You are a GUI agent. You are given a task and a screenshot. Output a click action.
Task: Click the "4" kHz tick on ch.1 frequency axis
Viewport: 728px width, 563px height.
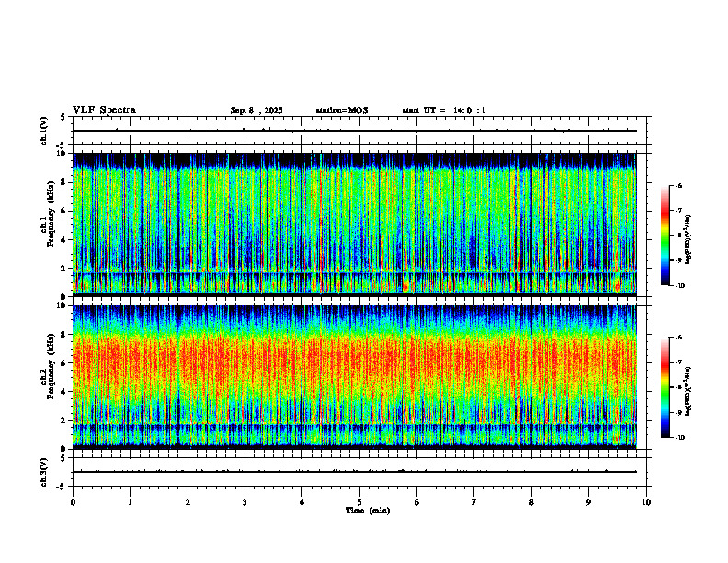(x=63, y=240)
